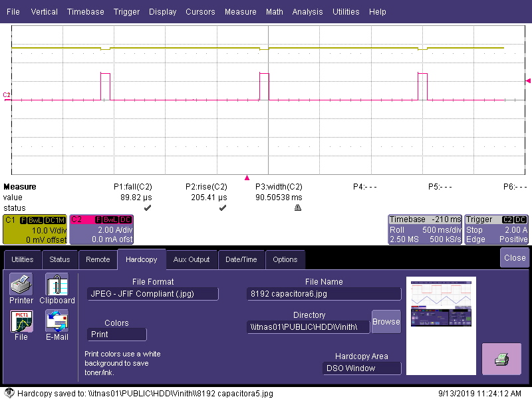Click the P2:rise(C2) measurement label
This screenshot has height=399, width=532.
(206, 187)
